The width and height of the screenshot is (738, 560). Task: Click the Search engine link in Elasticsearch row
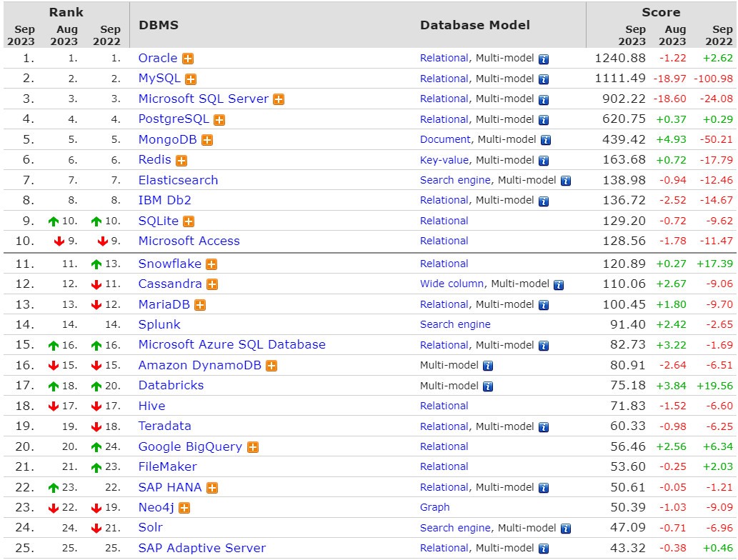(455, 180)
